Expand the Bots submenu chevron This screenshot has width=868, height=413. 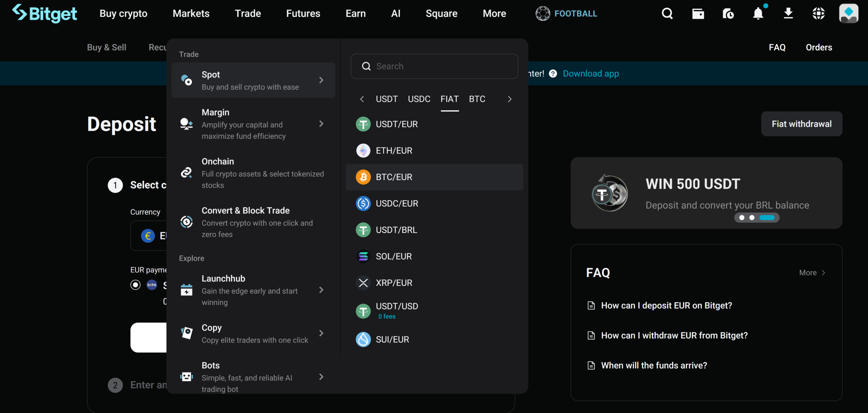point(321,377)
